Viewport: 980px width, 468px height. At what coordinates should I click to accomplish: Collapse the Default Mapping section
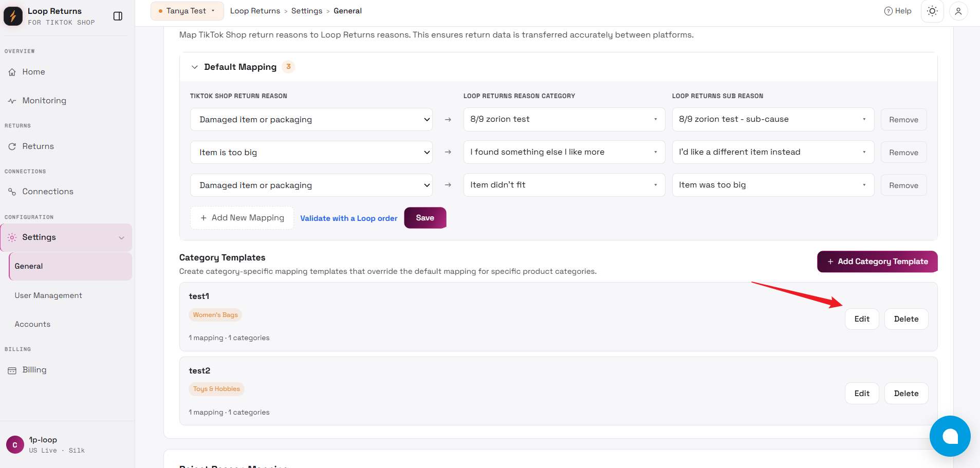click(x=194, y=67)
